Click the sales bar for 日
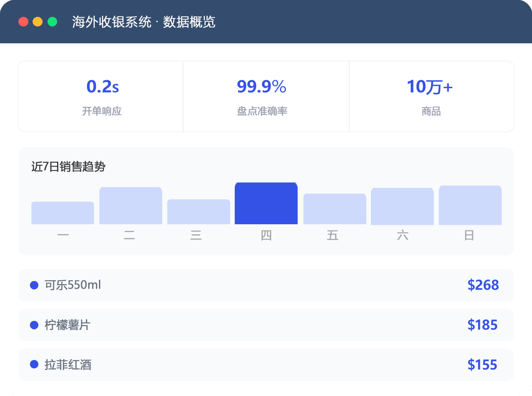Screen dimensions: 532x396 [470, 205]
